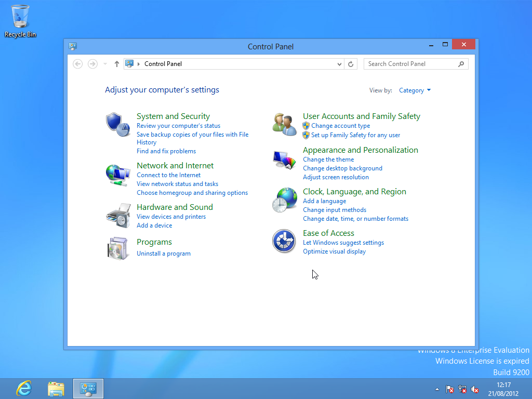Click Choose homegroup and sharing options
Image resolution: width=532 pixels, height=399 pixels.
tap(192, 193)
